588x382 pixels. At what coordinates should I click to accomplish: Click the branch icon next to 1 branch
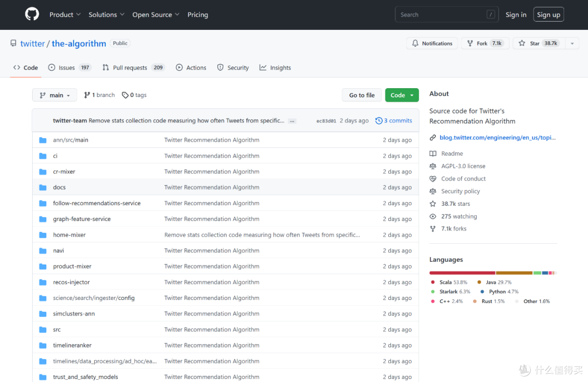[x=87, y=95]
